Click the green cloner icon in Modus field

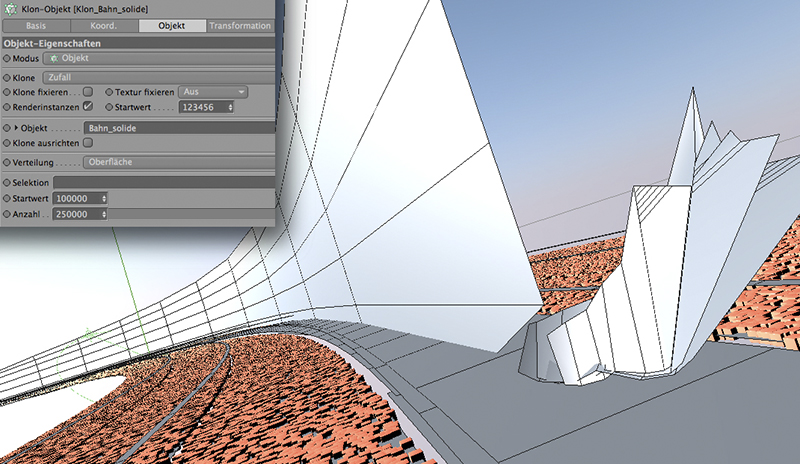coord(54,59)
